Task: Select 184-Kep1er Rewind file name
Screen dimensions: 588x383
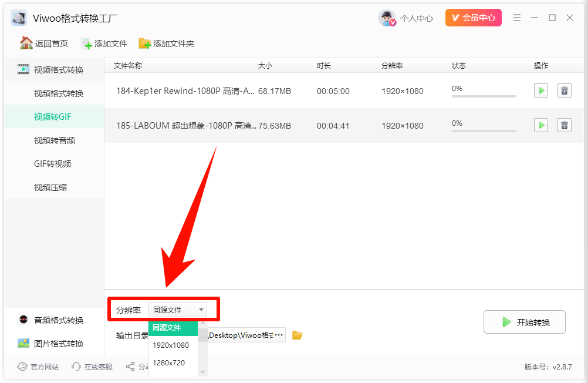Action: tap(185, 91)
